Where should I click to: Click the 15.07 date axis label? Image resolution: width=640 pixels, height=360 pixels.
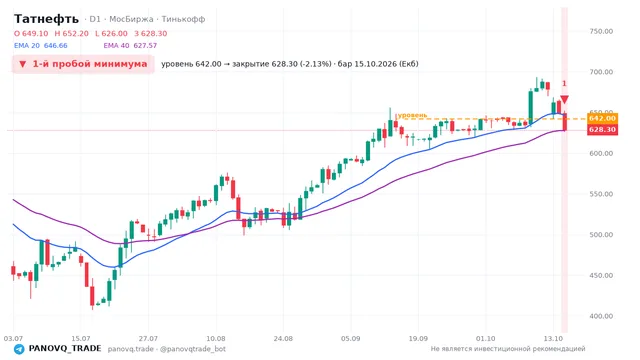tap(80, 339)
